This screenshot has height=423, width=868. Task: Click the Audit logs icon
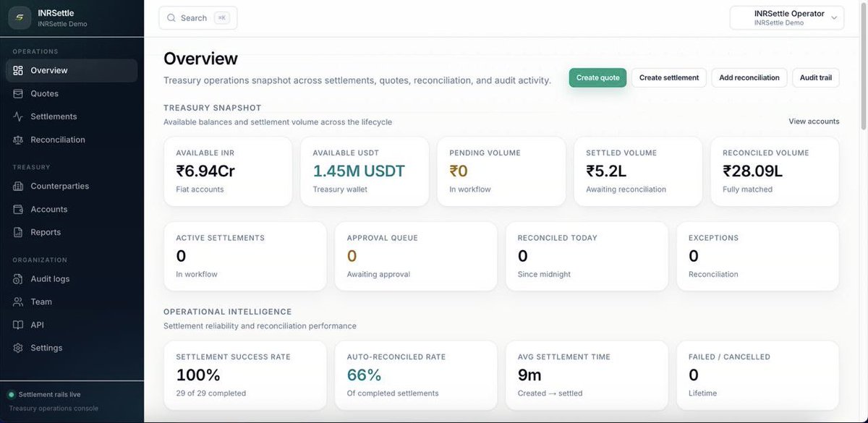click(18, 278)
